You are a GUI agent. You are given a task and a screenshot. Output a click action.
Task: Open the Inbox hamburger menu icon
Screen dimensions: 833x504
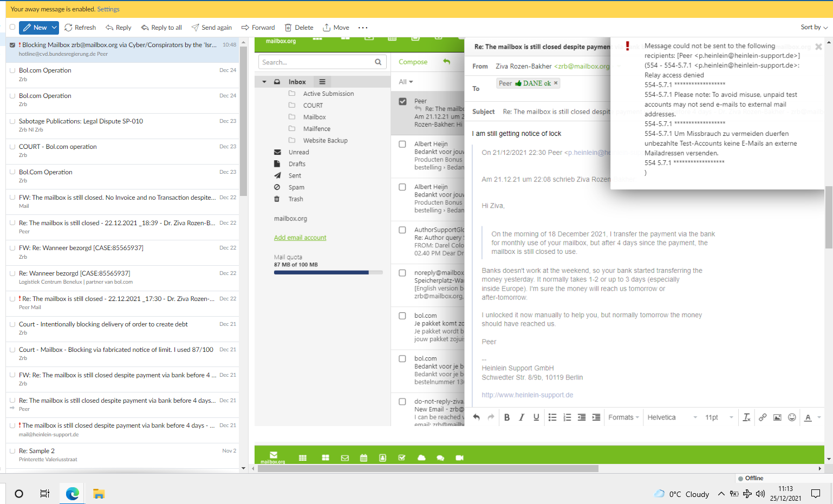click(322, 82)
